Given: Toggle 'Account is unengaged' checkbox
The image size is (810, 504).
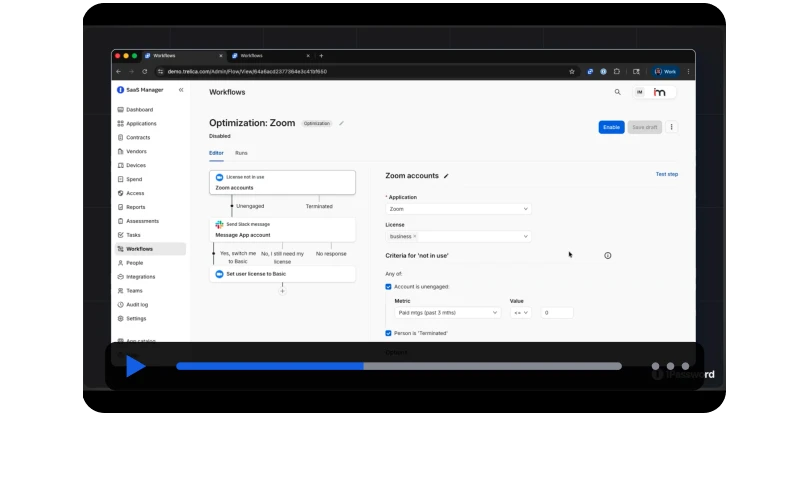Looking at the screenshot, I should 388,287.
